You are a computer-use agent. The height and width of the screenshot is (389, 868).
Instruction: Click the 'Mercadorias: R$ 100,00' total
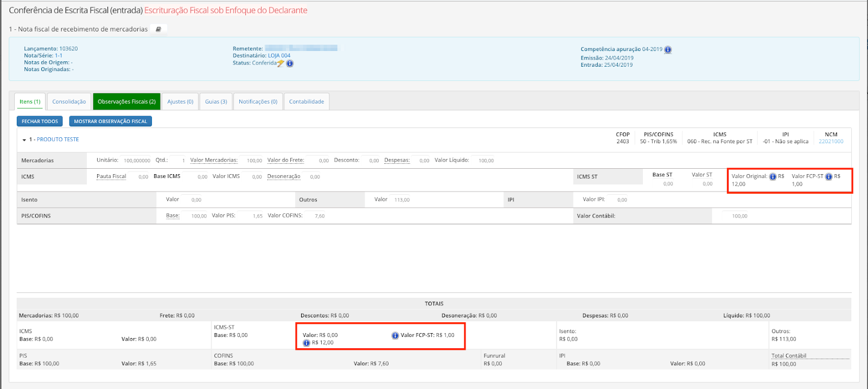coord(49,316)
